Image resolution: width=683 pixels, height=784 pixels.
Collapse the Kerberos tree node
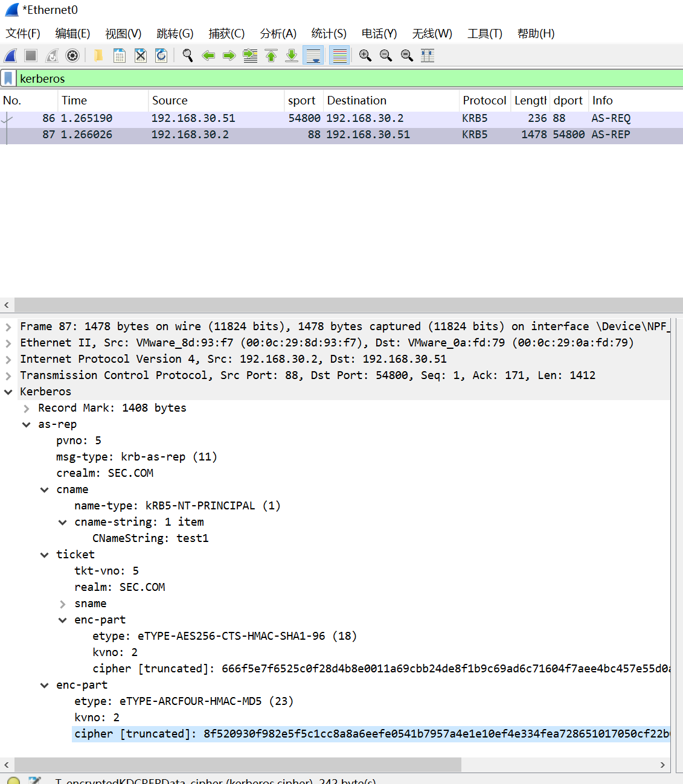(8, 392)
